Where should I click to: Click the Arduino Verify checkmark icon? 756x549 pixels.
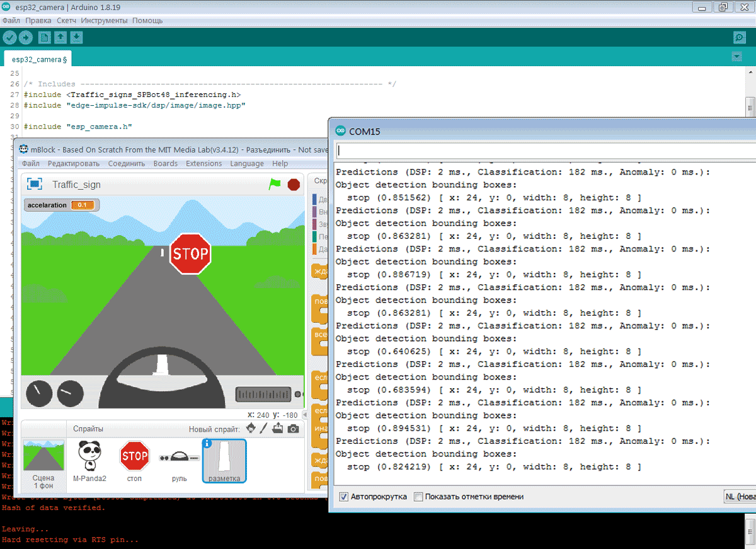tap(9, 38)
